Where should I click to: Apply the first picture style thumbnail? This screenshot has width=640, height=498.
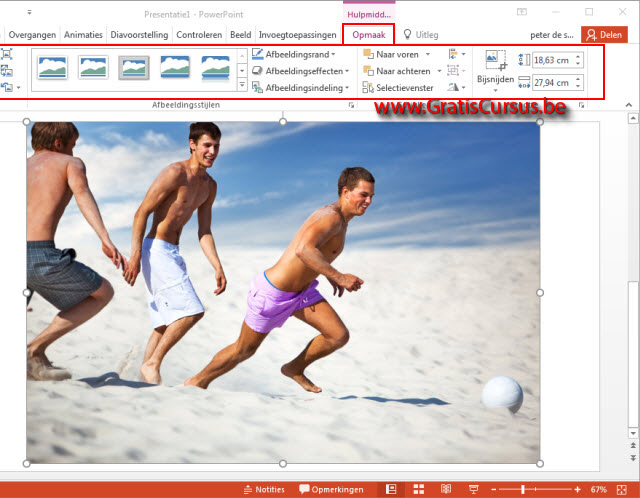tap(52, 67)
